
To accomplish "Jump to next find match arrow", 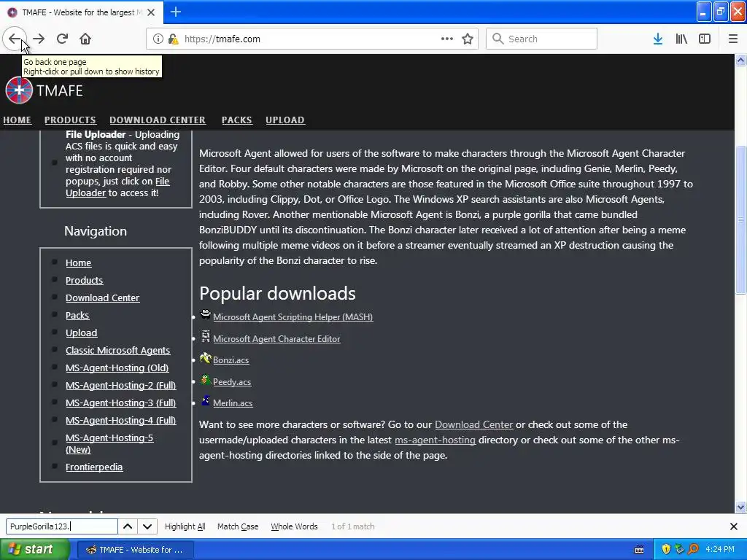I will (147, 526).
